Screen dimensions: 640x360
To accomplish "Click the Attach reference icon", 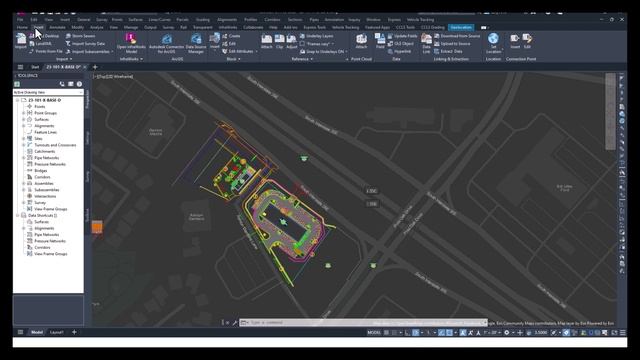I will point(267,41).
